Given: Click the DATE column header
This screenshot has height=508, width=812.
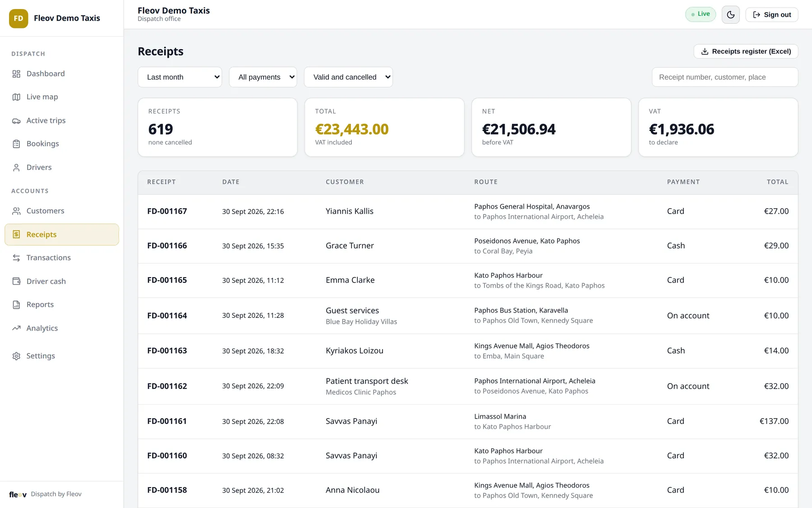Looking at the screenshot, I should click(x=231, y=182).
